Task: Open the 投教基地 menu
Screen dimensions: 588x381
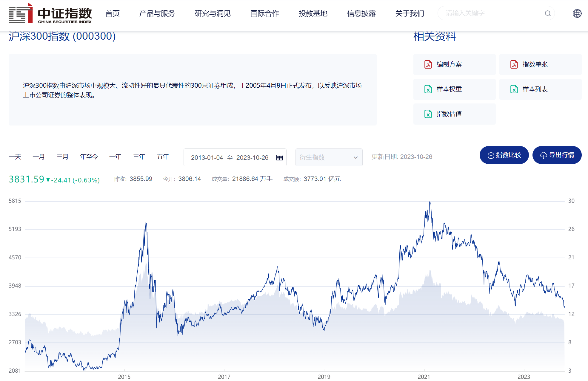Action: pyautogui.click(x=313, y=13)
